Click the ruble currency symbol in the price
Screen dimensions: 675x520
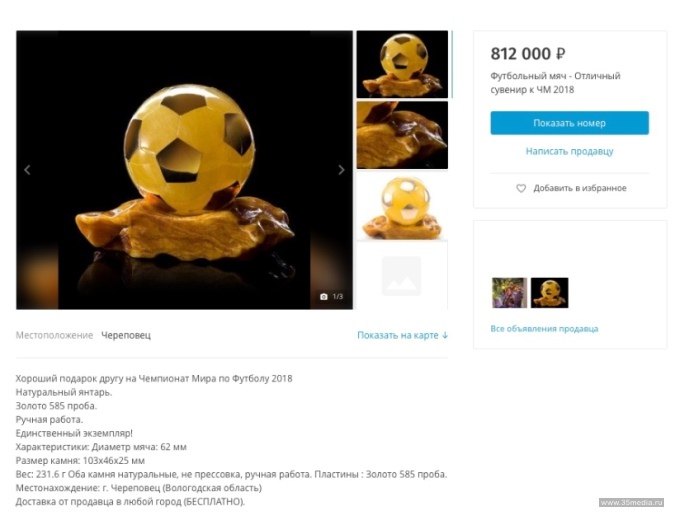[x=560, y=54]
